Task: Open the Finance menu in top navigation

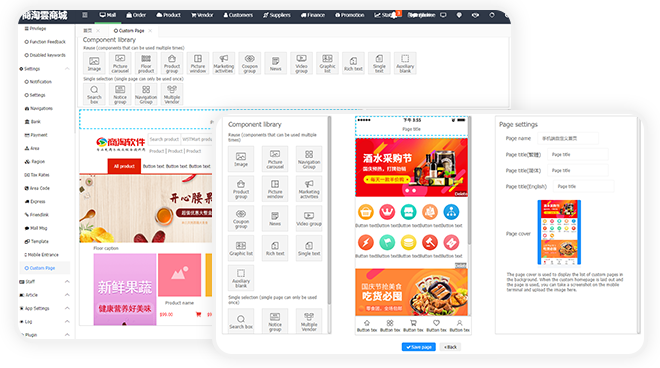Action: click(x=313, y=15)
